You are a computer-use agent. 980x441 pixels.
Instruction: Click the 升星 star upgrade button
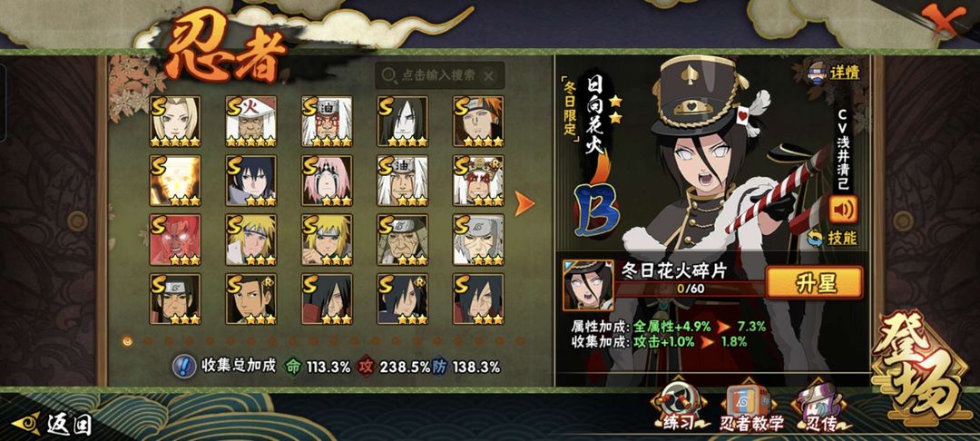[814, 283]
